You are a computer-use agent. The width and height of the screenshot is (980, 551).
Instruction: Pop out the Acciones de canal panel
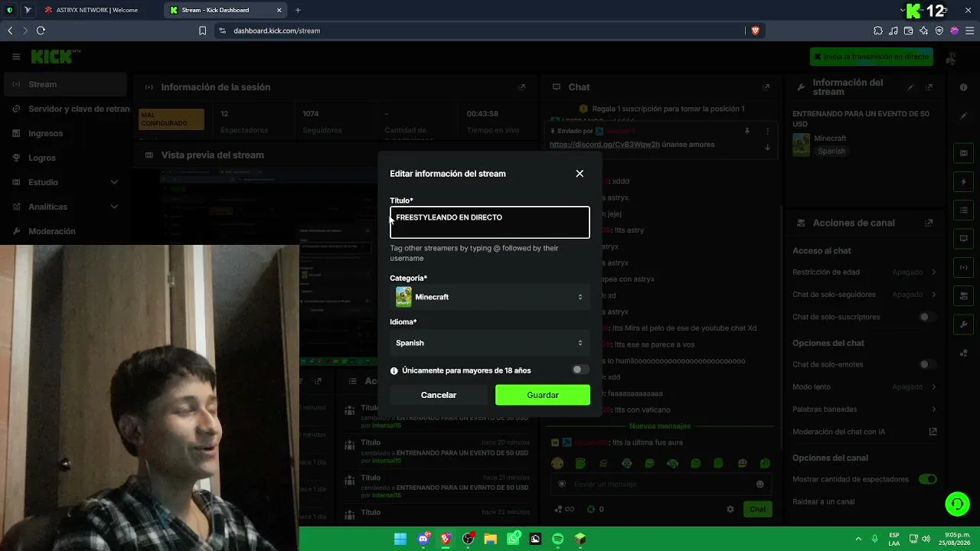[929, 223]
